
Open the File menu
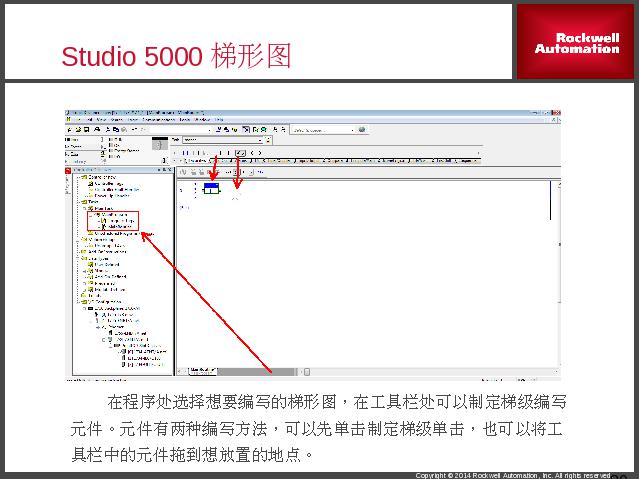(x=80, y=120)
